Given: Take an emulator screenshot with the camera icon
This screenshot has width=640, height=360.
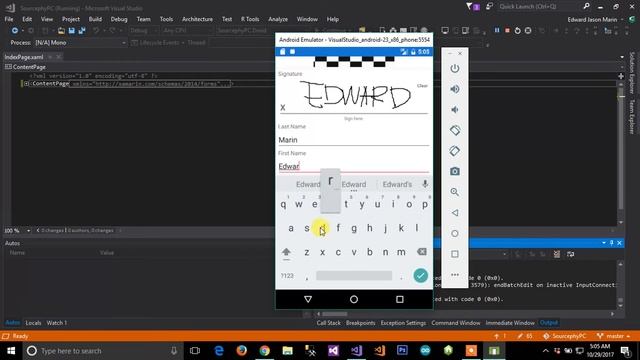Looking at the screenshot, I should (x=455, y=171).
